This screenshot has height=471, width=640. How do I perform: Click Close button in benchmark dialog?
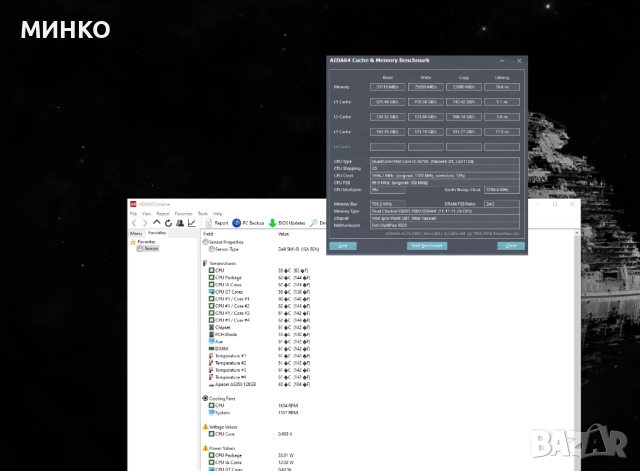[x=510, y=245]
